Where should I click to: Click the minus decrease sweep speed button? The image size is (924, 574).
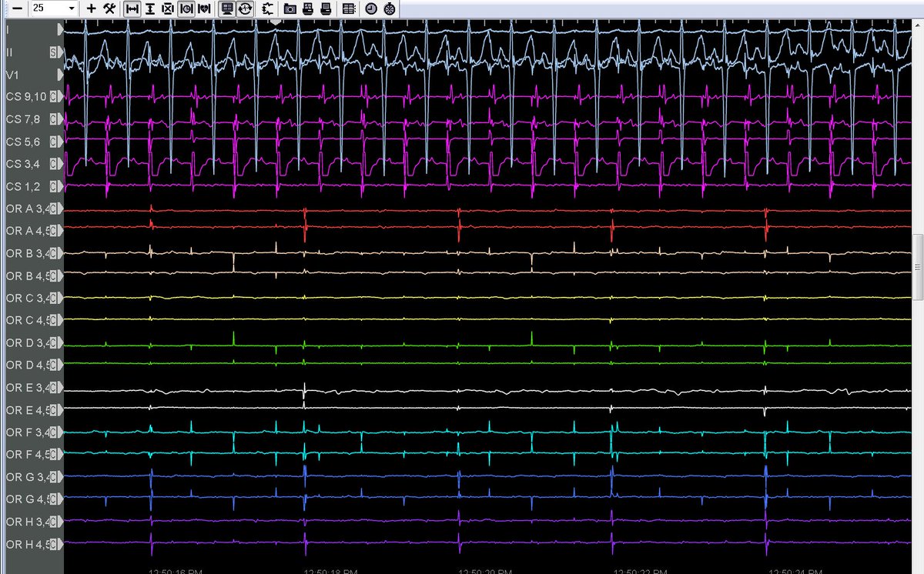pyautogui.click(x=16, y=8)
